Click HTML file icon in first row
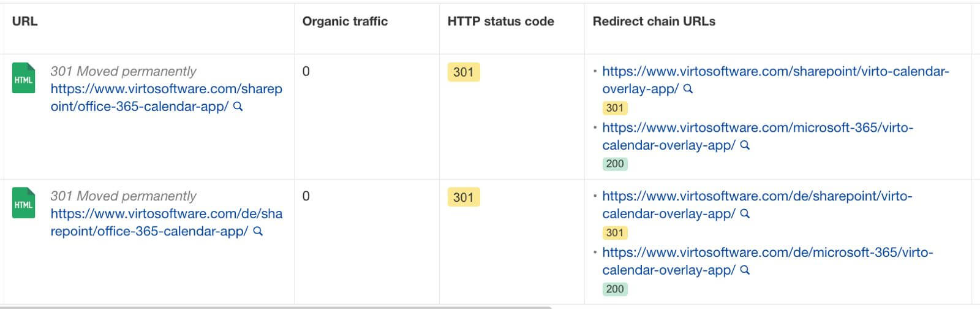 [x=24, y=78]
